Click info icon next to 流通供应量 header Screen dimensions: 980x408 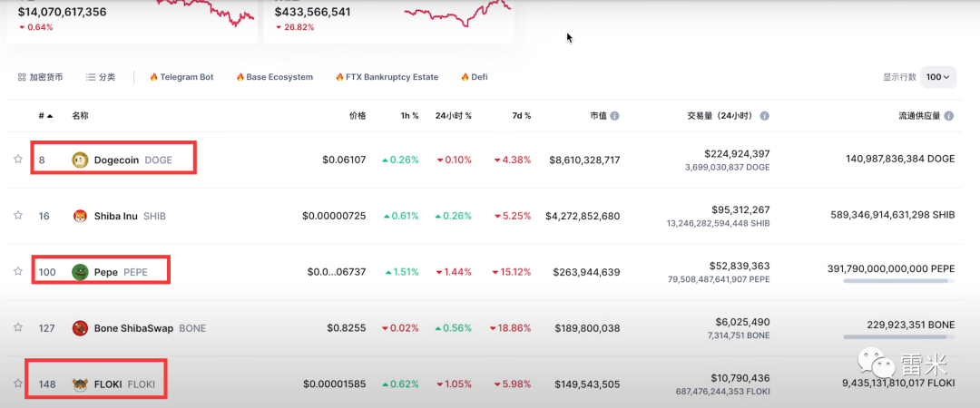coord(949,116)
